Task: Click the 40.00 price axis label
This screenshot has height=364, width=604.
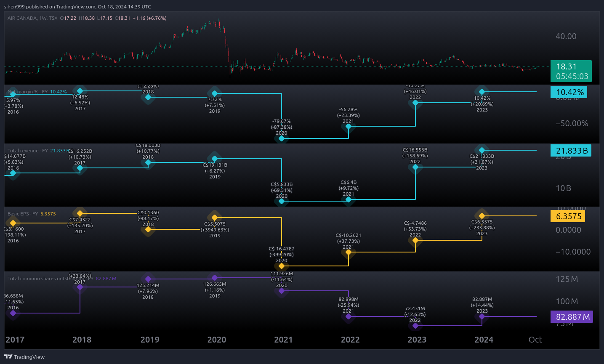Action: coord(566,36)
